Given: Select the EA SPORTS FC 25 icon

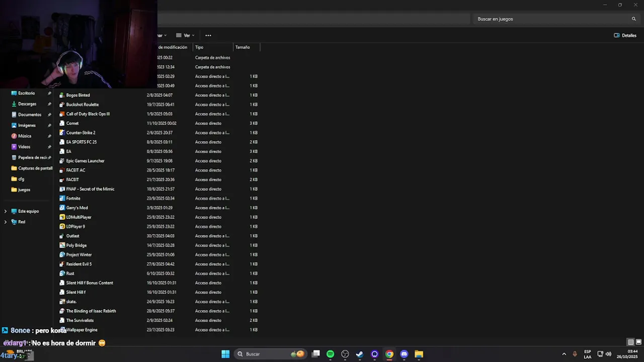Looking at the screenshot, I should [x=62, y=142].
